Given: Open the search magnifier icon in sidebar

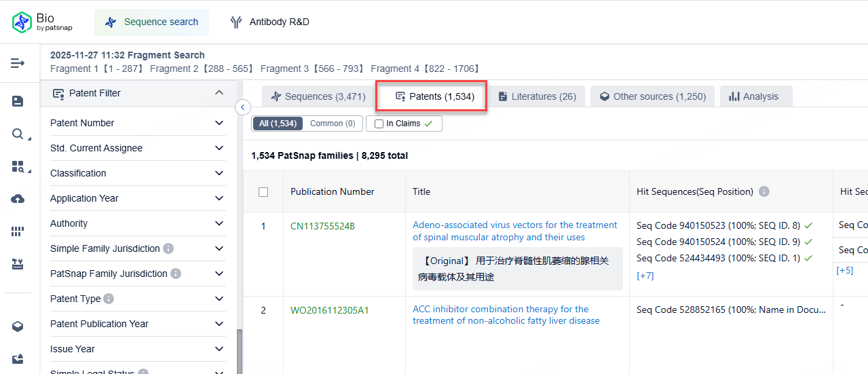Looking at the screenshot, I should (x=18, y=134).
